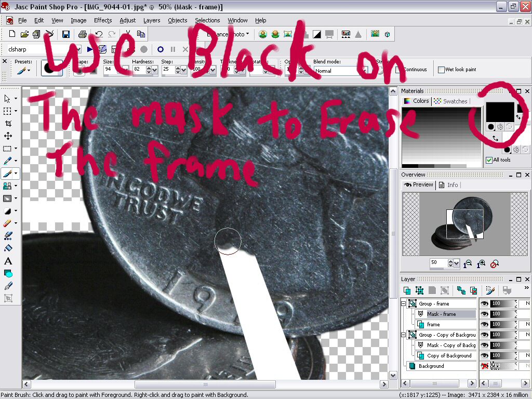This screenshot has height=399, width=532.
Task: Open the Effects menu
Action: pyautogui.click(x=103, y=20)
